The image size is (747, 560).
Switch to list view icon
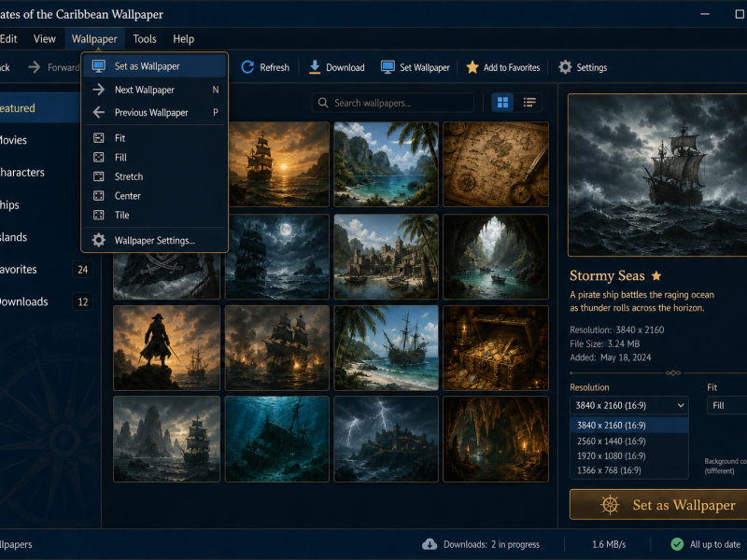(529, 103)
